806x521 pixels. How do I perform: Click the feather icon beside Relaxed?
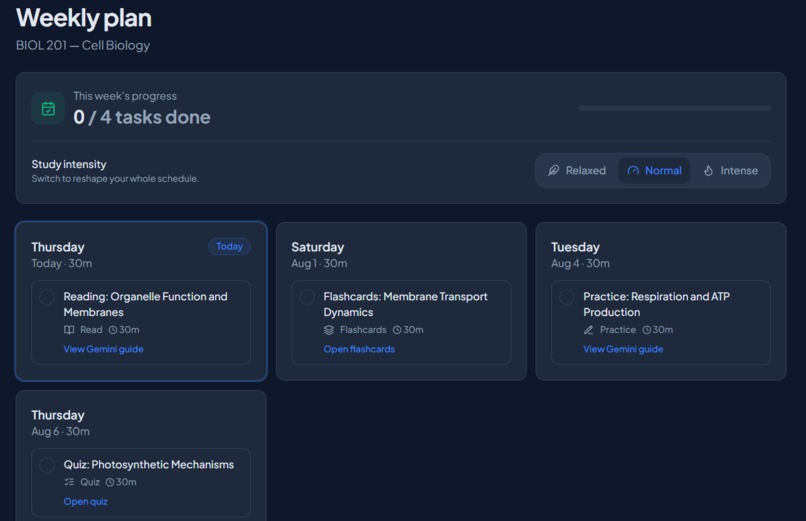(x=554, y=171)
